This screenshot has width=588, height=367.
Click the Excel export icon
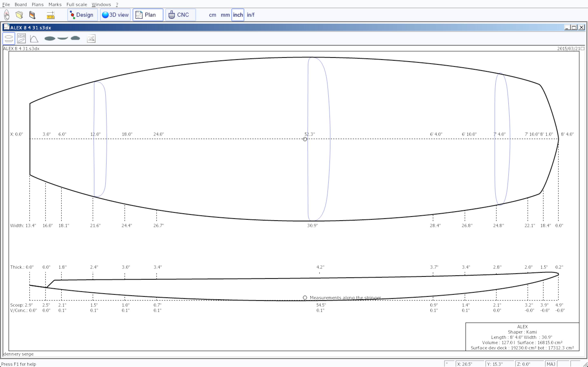91,39
